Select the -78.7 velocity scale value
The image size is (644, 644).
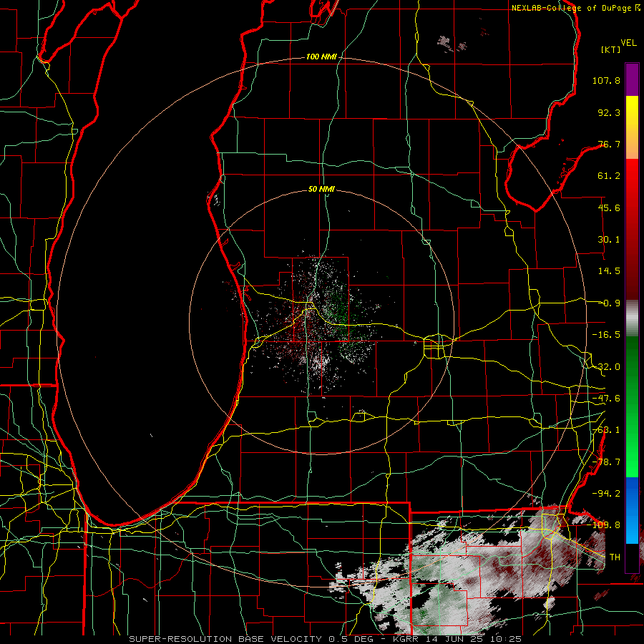[606, 462]
